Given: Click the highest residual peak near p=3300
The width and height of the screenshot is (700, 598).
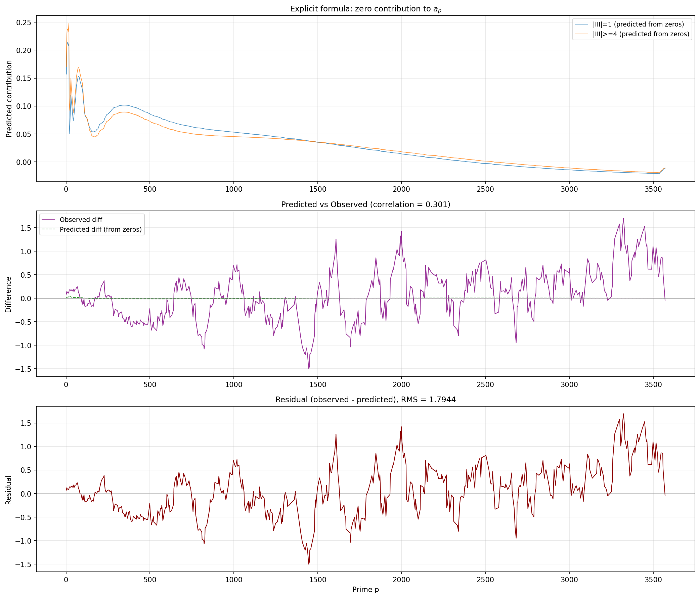Looking at the screenshot, I should click(x=623, y=414).
